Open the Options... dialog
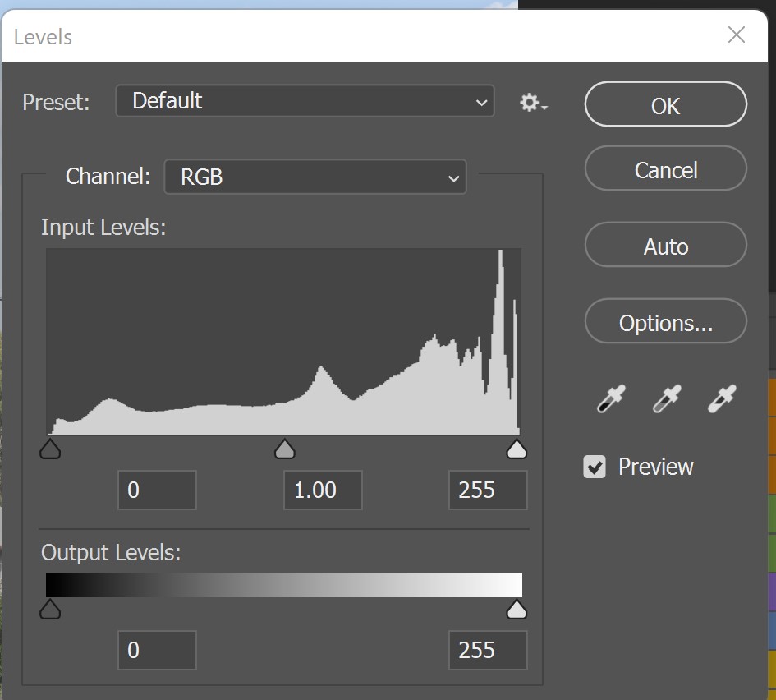776x700 pixels. (x=665, y=323)
